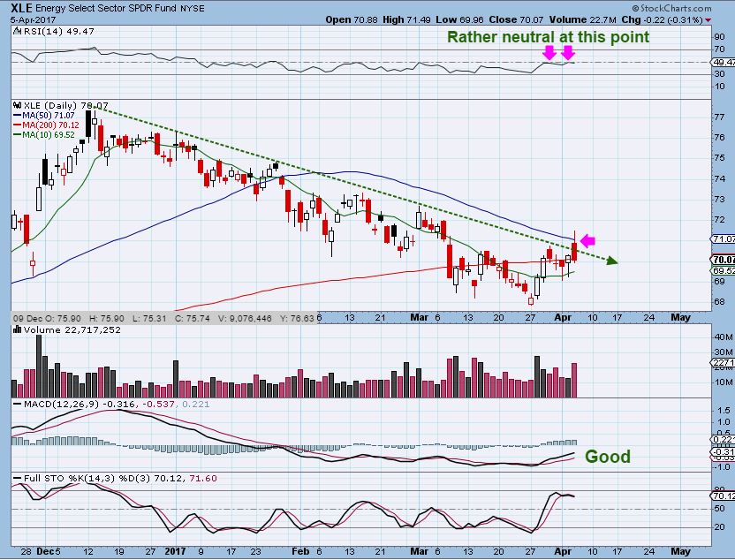Click the 49.47 tag on the RSI scale
This screenshot has width=735, height=560.
[x=723, y=62]
